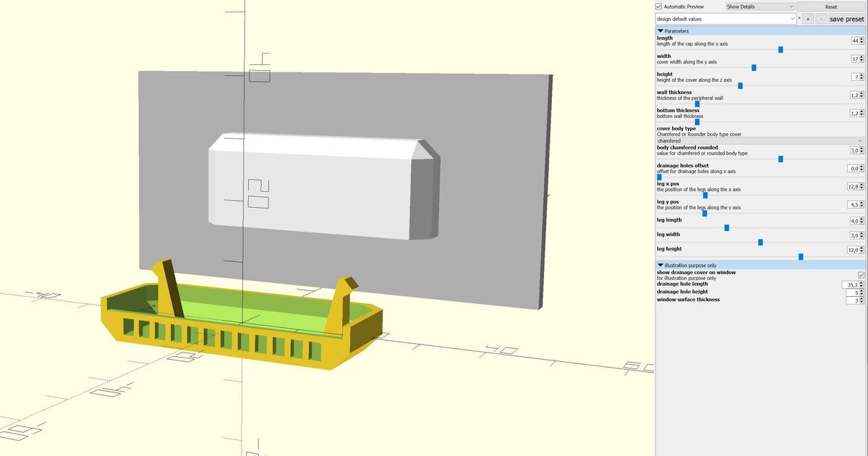Viewport: 868px width, 456px height.
Task: Uncheck 'show drainage cover on window'
Action: coord(861,274)
